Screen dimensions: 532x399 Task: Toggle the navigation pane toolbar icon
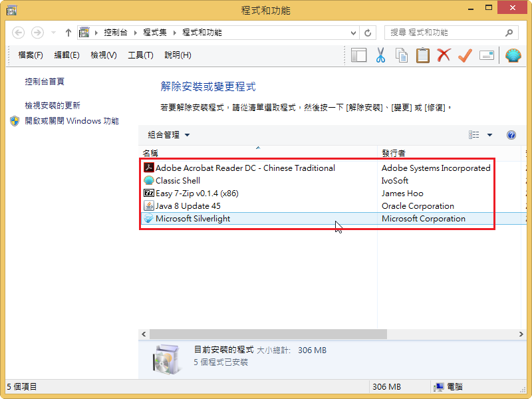359,55
